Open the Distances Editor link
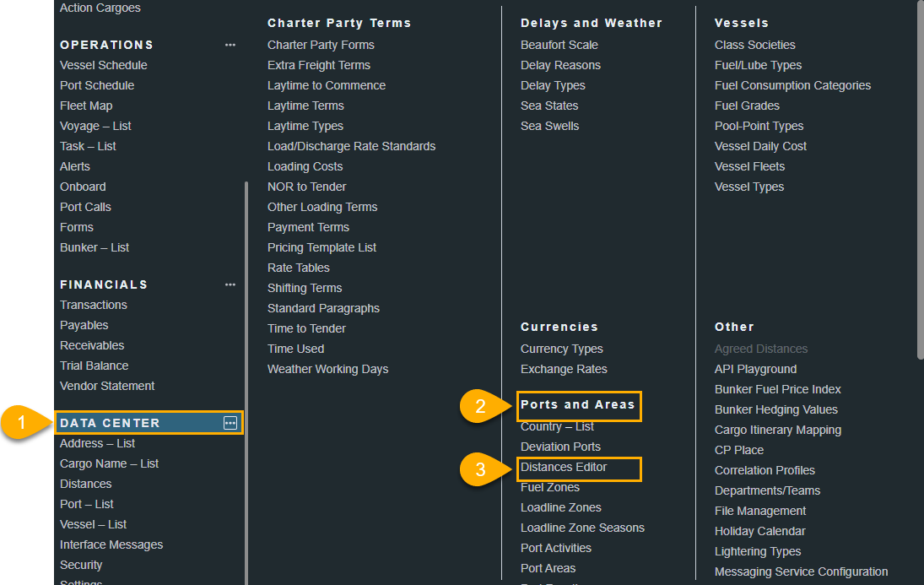This screenshot has height=585, width=924. [564, 467]
